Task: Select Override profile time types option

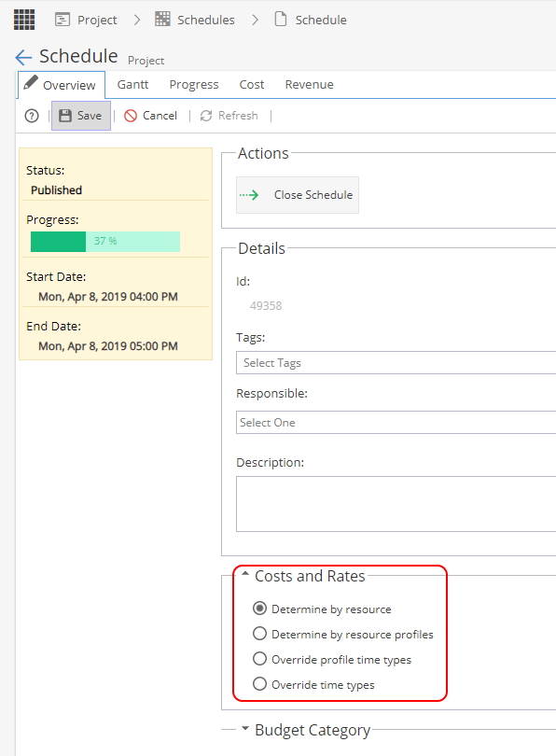Action: (x=259, y=658)
